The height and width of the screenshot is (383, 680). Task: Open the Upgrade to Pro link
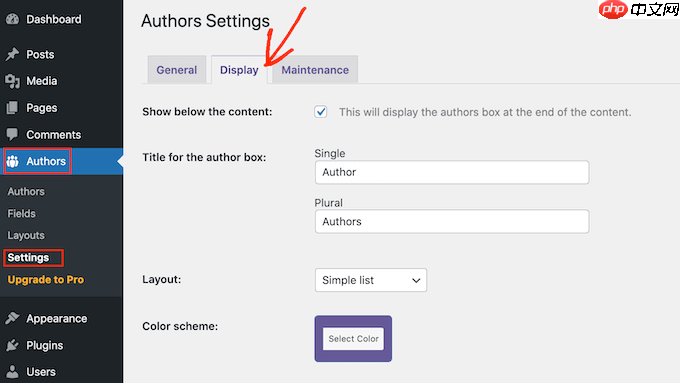(46, 280)
